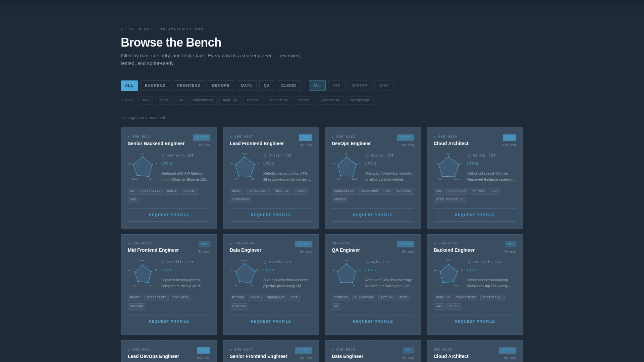Viewport: 644px width, 362px height.
Task: Click the radar chart on Data Engineer ENG-0174 card
Action: [x=245, y=273]
